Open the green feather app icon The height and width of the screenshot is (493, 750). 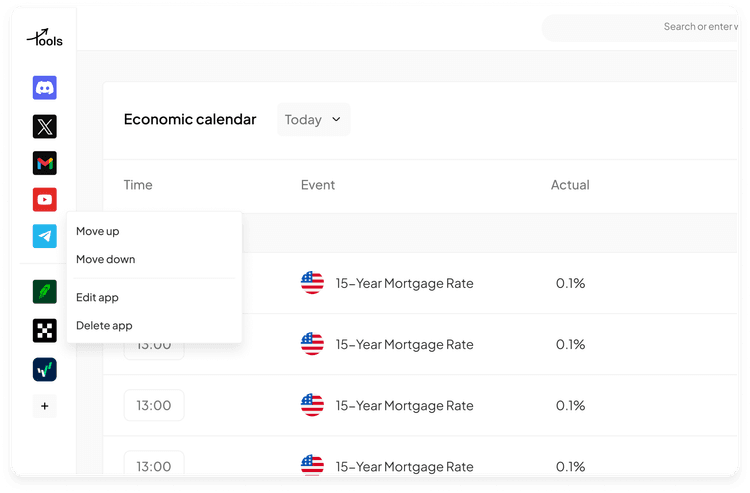[x=44, y=292]
